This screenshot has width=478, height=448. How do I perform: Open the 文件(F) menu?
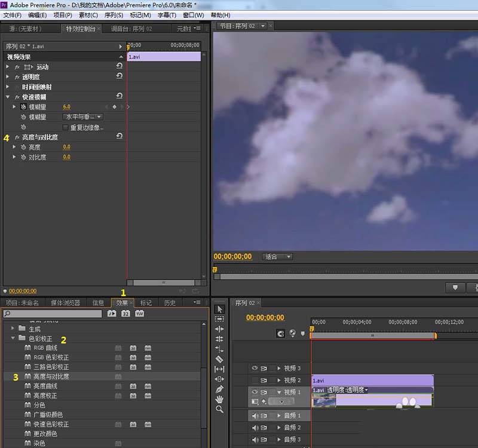tap(12, 15)
